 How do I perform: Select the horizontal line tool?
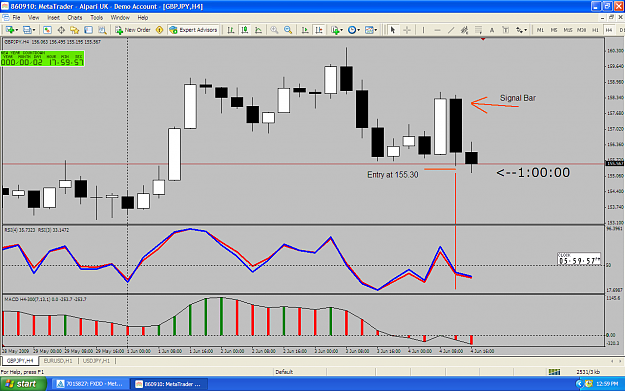click(x=437, y=30)
